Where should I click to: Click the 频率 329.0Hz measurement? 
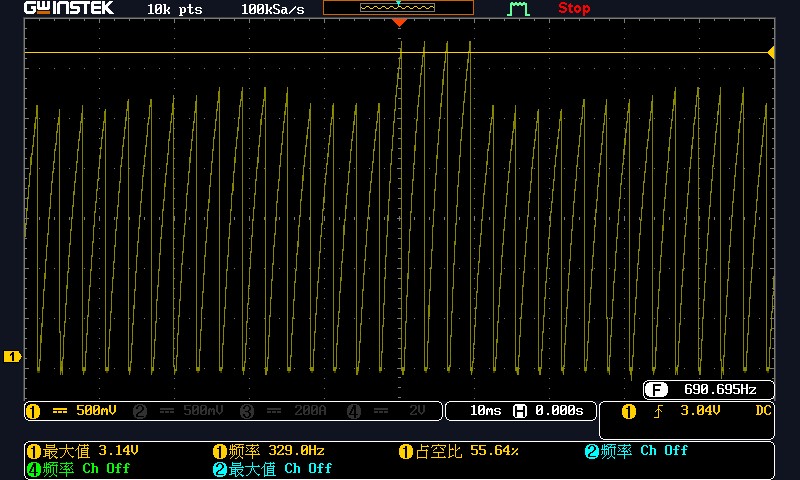click(x=269, y=451)
